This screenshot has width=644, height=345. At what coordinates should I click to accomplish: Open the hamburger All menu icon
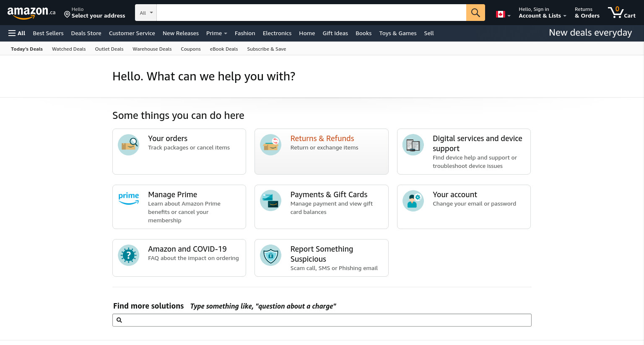12,33
